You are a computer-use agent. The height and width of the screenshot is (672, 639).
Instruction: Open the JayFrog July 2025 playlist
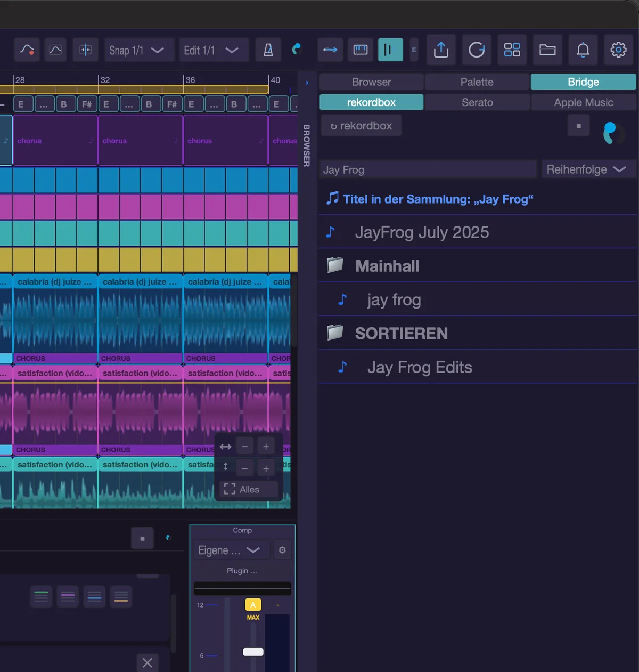click(x=478, y=232)
